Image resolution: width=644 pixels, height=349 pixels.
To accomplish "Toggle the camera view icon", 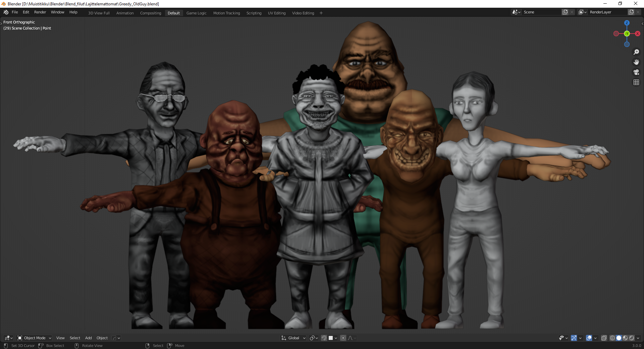I will point(636,72).
